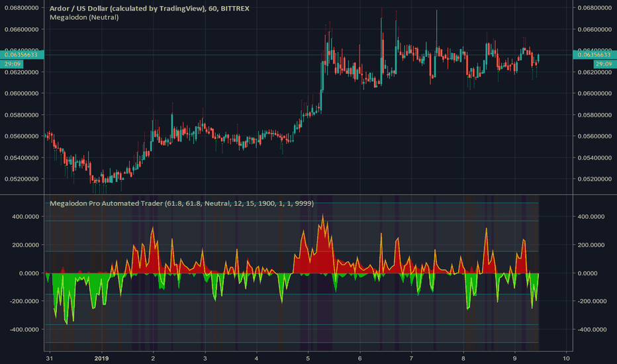Click the 29:09 countdown on left scale
This screenshot has width=617, height=364.
pyautogui.click(x=12, y=64)
